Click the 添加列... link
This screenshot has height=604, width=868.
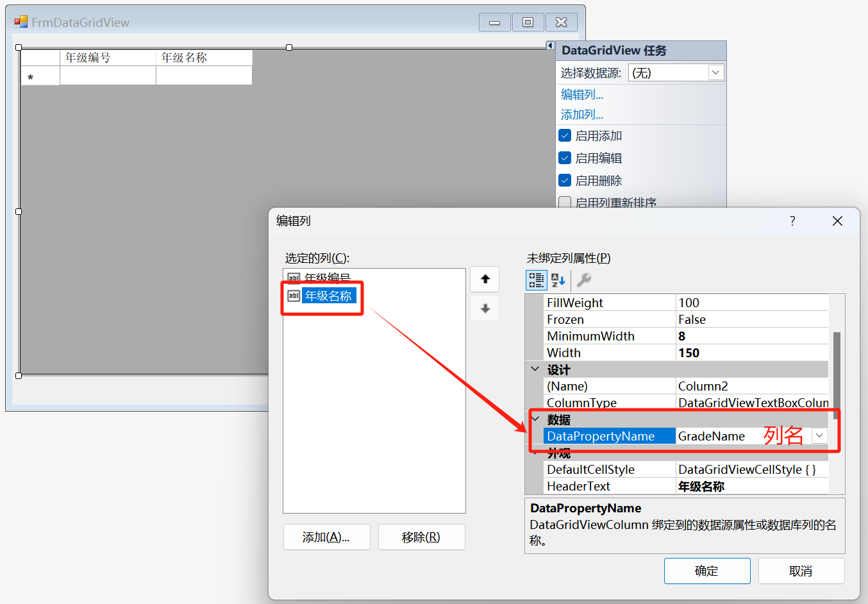coord(582,115)
